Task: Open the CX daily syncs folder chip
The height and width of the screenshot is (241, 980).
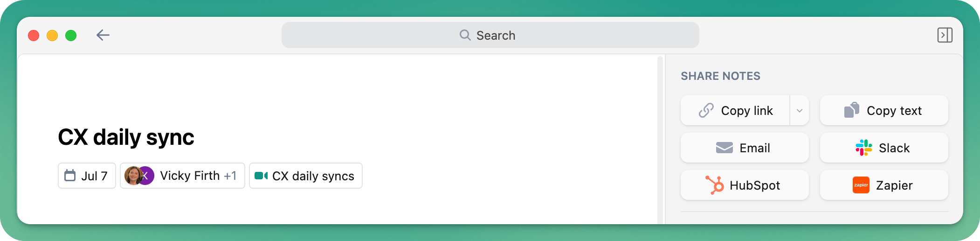Action: coord(306,176)
